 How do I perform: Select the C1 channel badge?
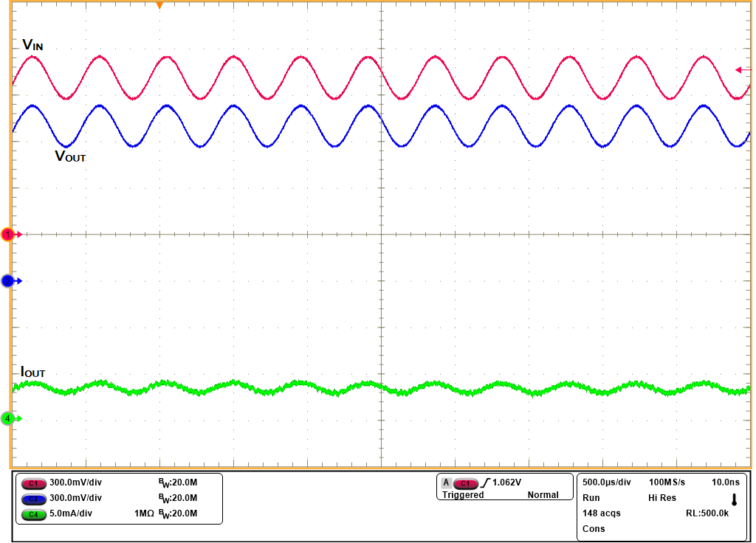pyautogui.click(x=33, y=484)
